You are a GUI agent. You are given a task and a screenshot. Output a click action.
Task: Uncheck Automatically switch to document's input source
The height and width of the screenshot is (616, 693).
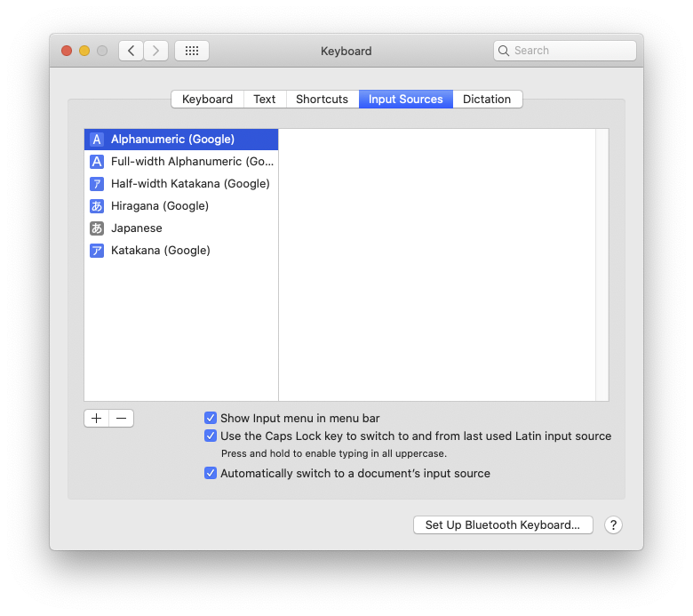211,474
